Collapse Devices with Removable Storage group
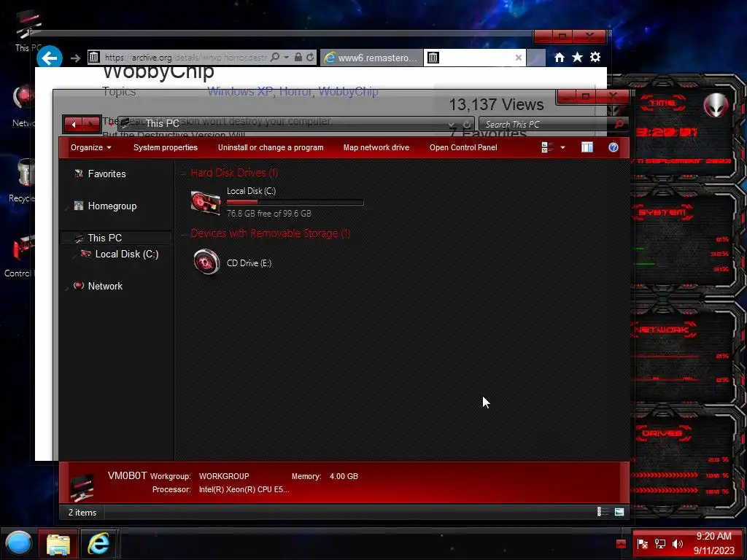This screenshot has width=747, height=560. (183, 234)
